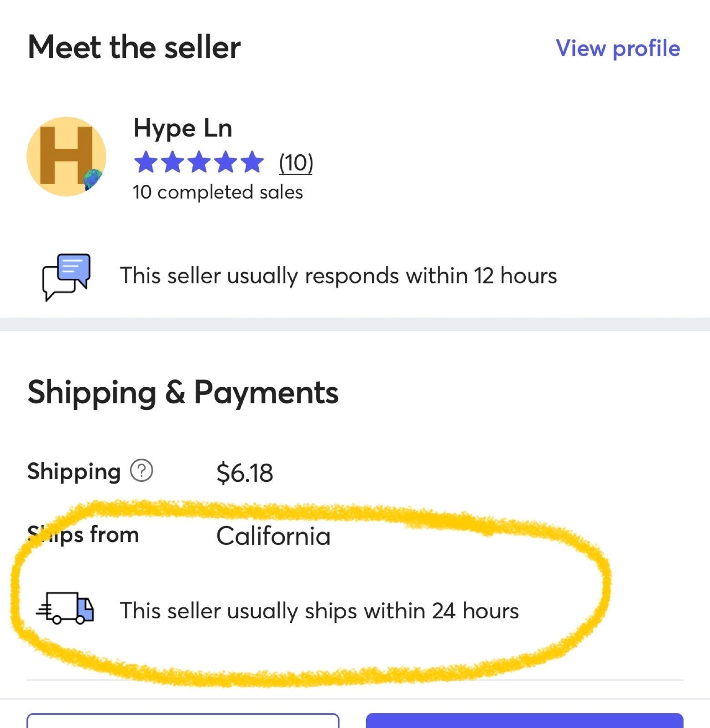The height and width of the screenshot is (728, 710).
Task: Click the chat bubbles response icon
Action: coord(66,277)
